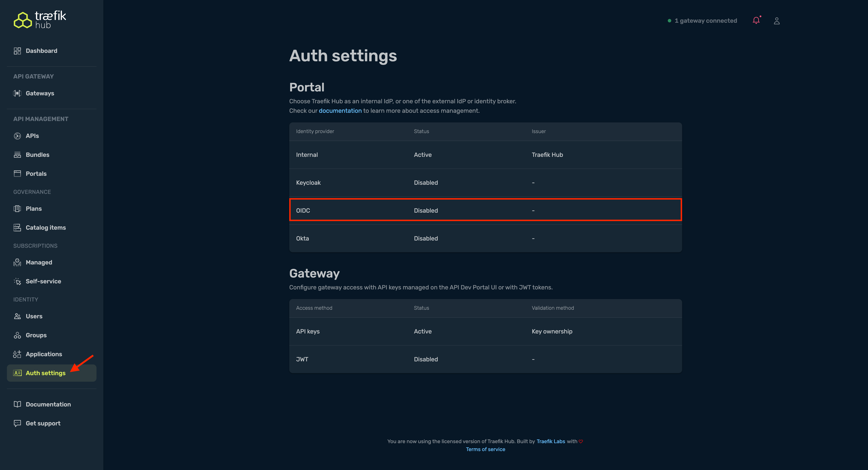Open the Portals menu item
The height and width of the screenshot is (470, 868).
click(36, 174)
